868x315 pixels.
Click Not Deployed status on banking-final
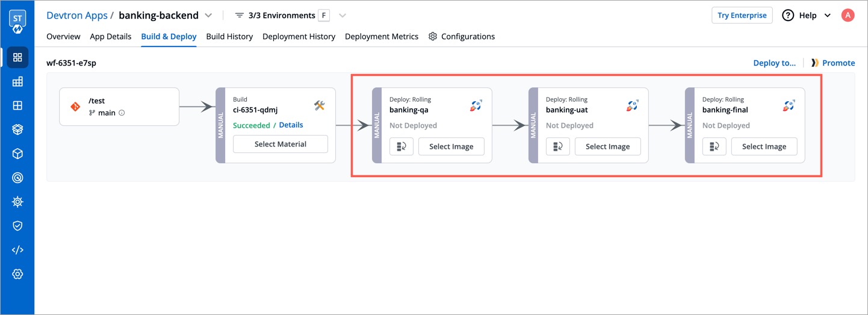click(x=727, y=125)
